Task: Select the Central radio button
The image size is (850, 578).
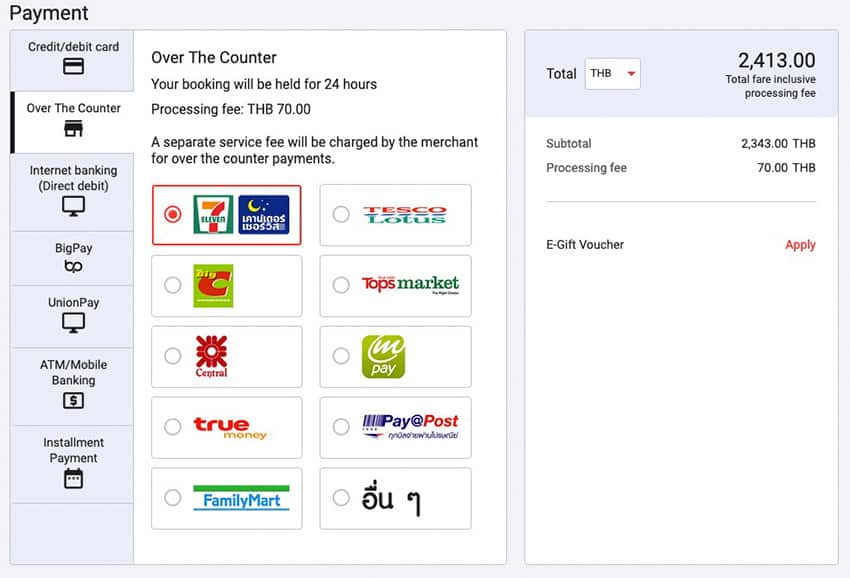Action: coord(173,356)
